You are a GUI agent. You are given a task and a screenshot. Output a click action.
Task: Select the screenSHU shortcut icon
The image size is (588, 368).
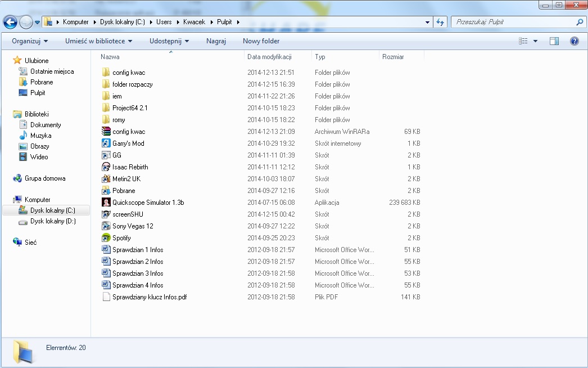point(106,214)
